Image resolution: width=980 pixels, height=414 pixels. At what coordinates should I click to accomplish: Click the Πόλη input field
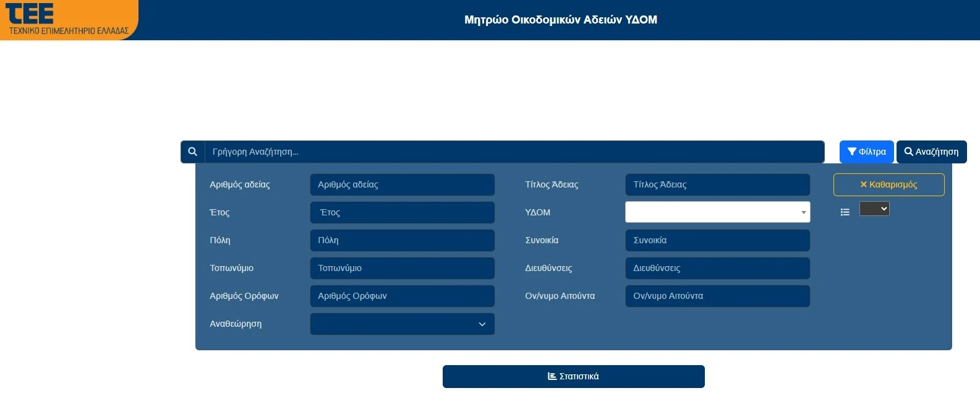point(402,240)
